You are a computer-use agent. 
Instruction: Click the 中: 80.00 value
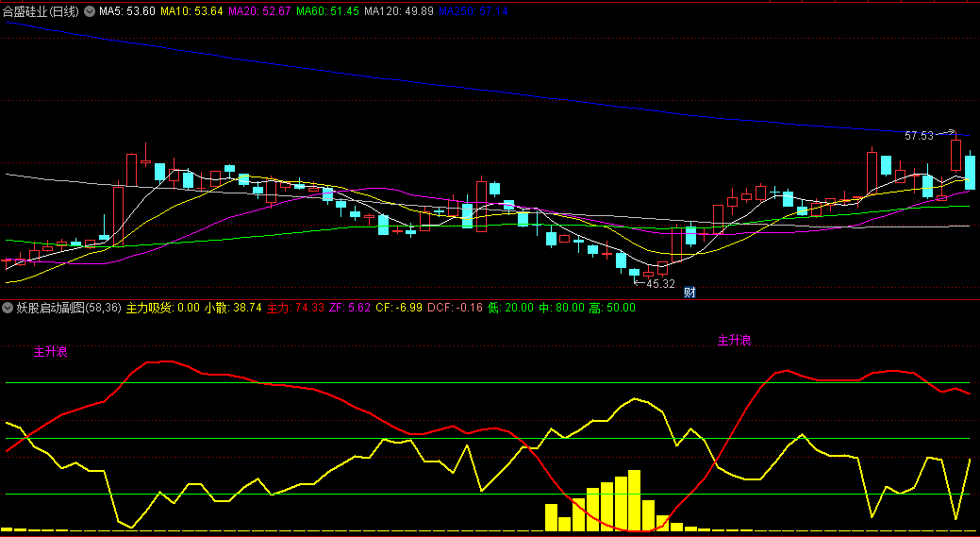(561, 308)
